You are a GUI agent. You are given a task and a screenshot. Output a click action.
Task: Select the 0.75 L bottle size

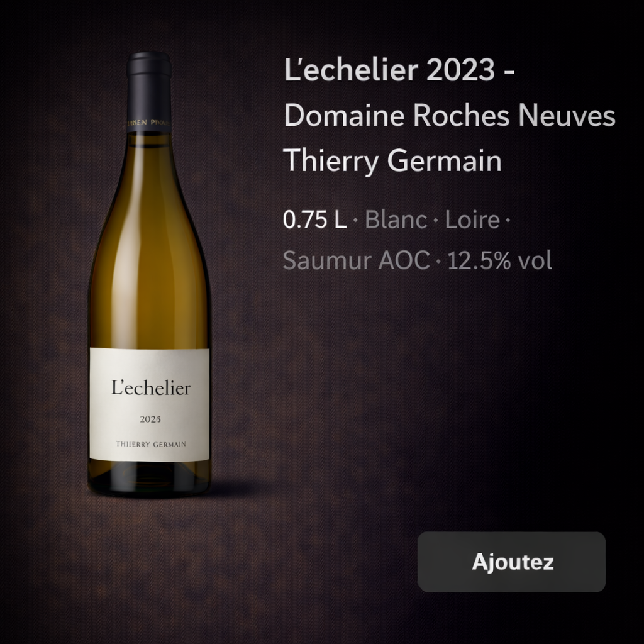[314, 219]
